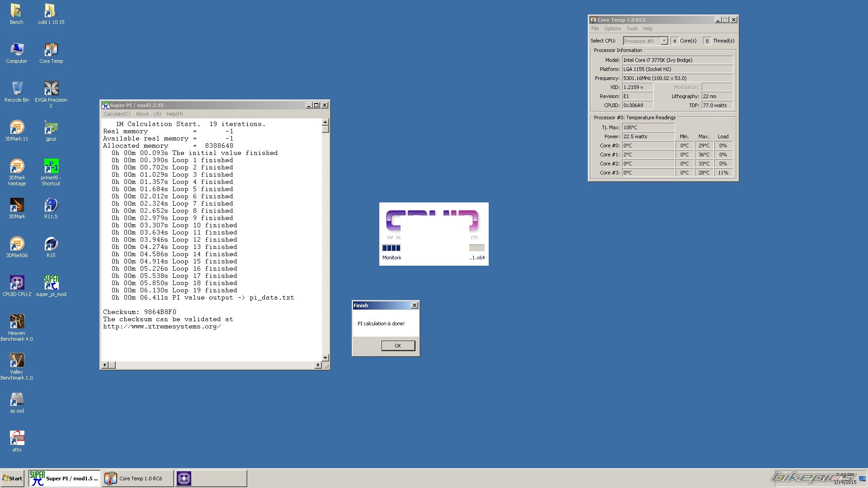Open the About...(A) menu in Super PI
This screenshot has width=868, height=488.
click(148, 114)
